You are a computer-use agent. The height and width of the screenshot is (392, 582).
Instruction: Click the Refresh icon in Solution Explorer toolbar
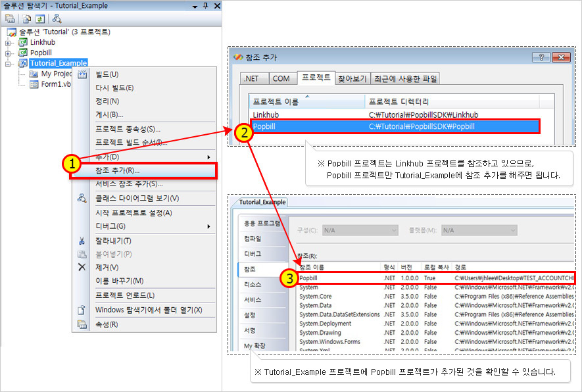pyautogui.click(x=40, y=18)
